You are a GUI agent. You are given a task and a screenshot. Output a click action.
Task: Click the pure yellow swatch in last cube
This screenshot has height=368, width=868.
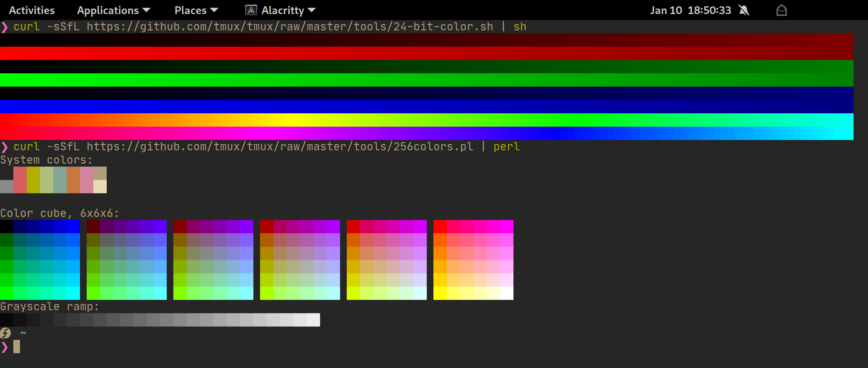[x=440, y=293]
